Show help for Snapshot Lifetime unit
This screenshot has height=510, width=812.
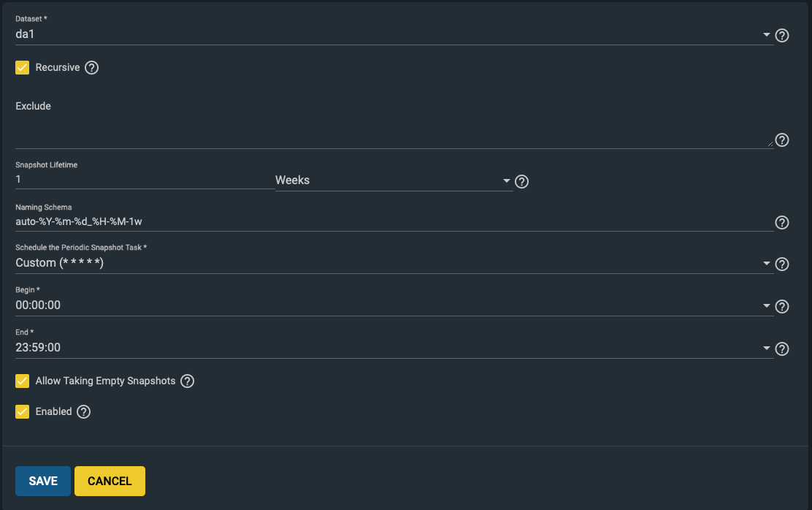(x=521, y=181)
